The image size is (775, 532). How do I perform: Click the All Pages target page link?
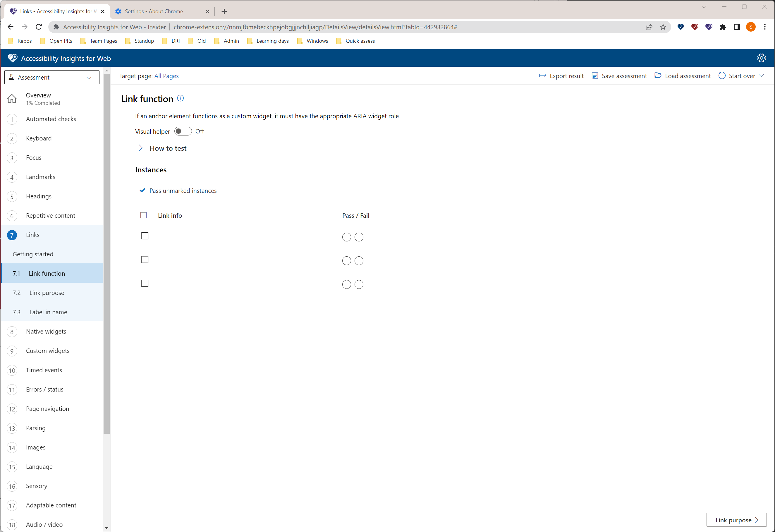[166, 76]
